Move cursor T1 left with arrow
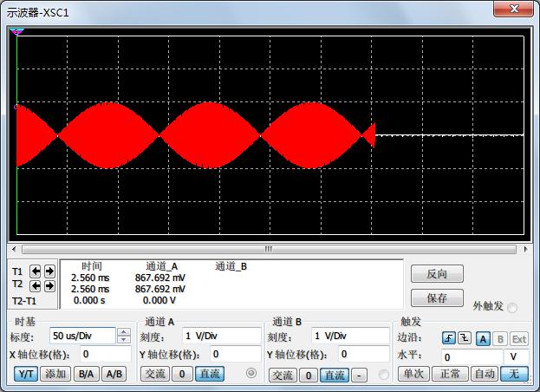This screenshot has height=392, width=540. (36, 271)
